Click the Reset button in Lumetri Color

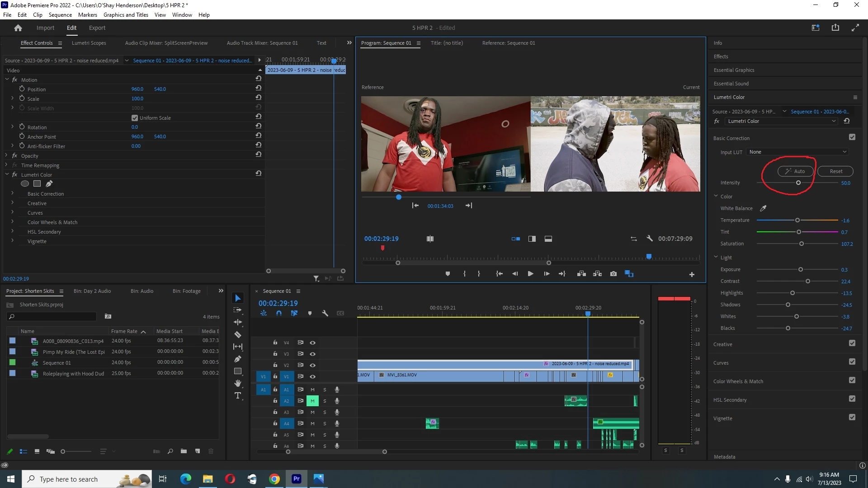click(835, 171)
